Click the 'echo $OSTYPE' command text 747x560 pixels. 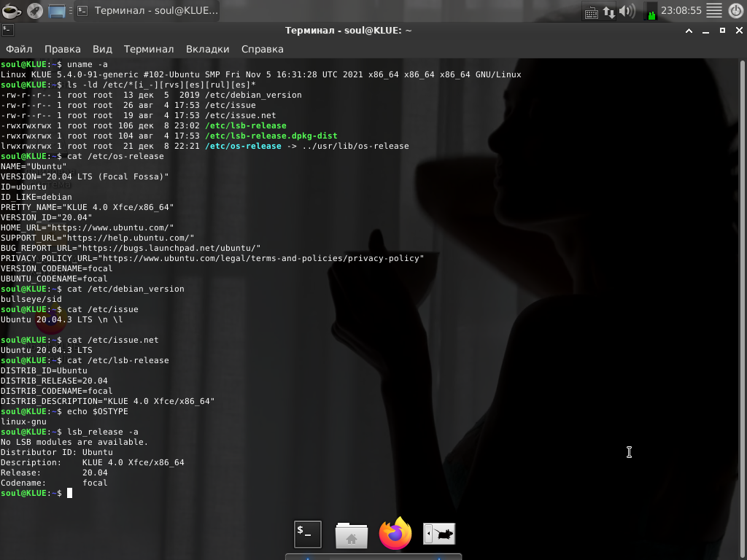[x=98, y=411]
